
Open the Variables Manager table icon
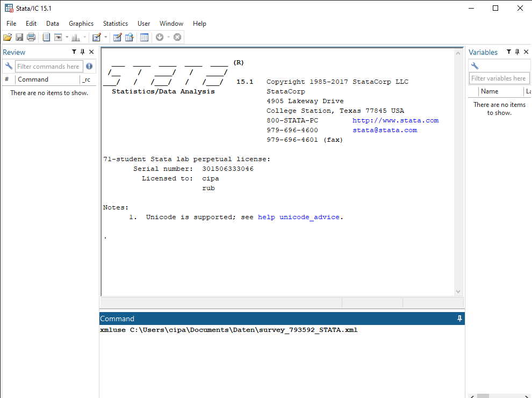(x=144, y=37)
